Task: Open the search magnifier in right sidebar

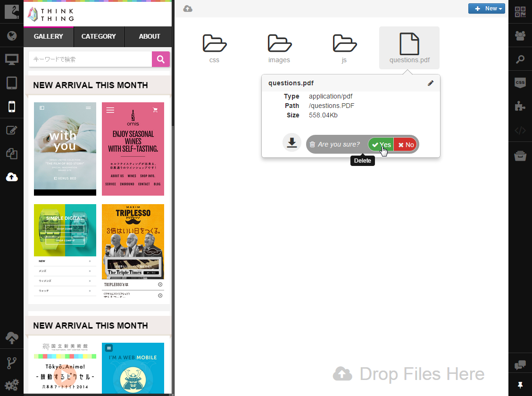Action: (520, 59)
